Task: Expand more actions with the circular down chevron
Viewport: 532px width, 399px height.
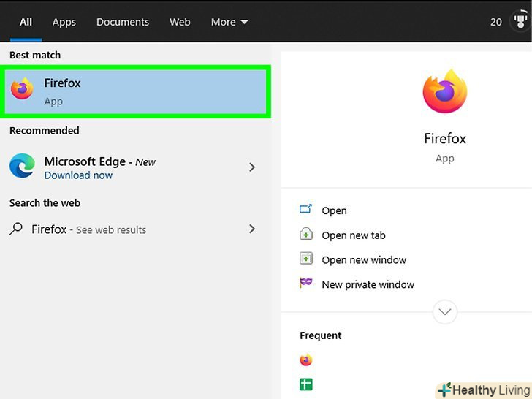Action: coord(444,312)
